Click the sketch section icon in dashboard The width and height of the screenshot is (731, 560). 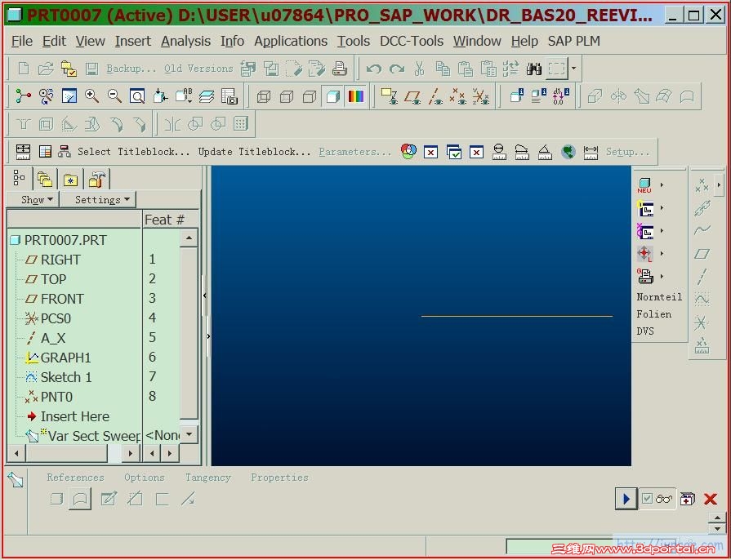[x=109, y=499]
